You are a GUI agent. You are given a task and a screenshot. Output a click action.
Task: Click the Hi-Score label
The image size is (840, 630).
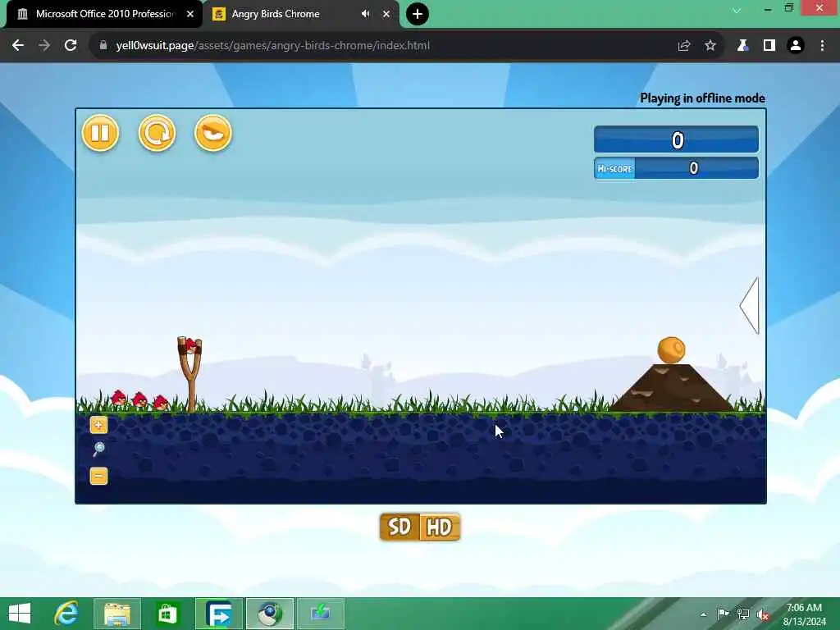[x=614, y=168]
